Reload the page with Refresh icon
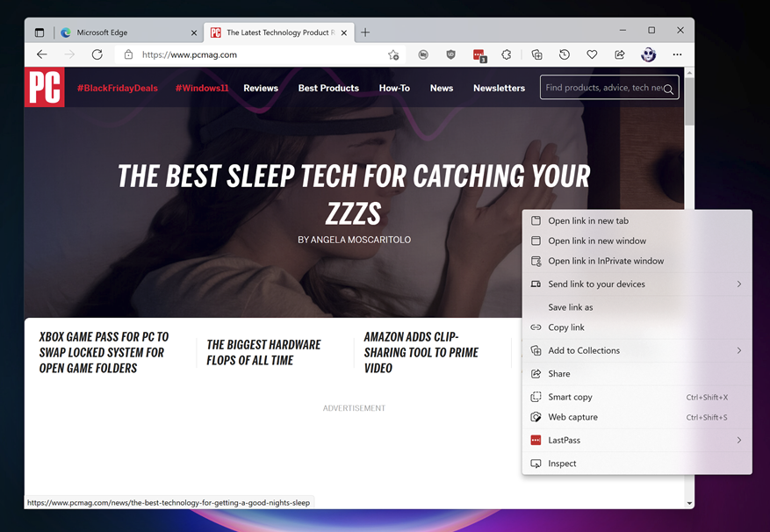The height and width of the screenshot is (532, 770). pyautogui.click(x=97, y=54)
